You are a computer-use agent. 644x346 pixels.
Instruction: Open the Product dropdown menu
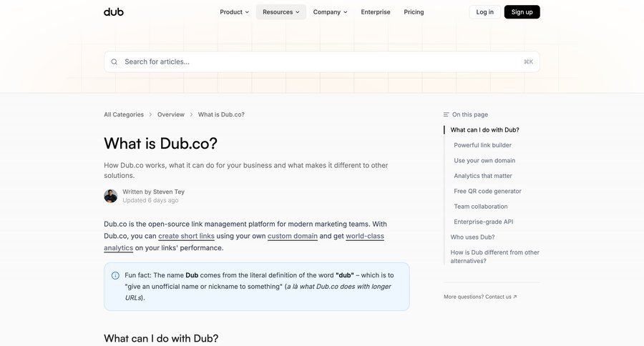pyautogui.click(x=235, y=12)
